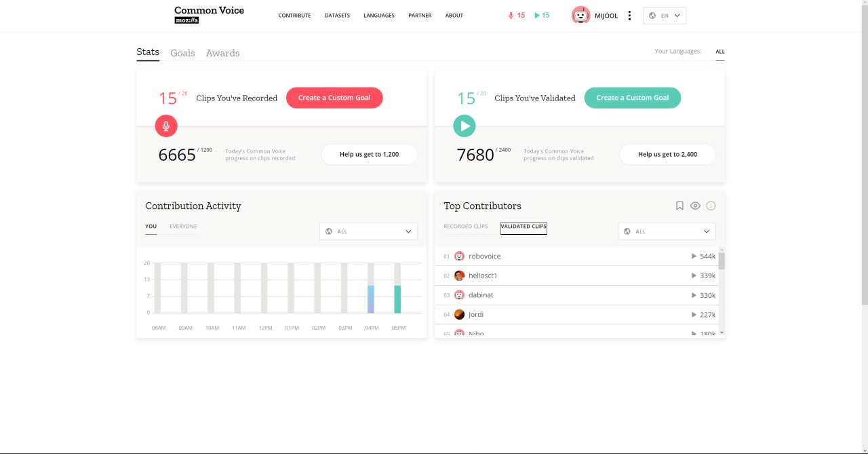This screenshot has height=454, width=868.
Task: Expand Top Contributors ALL dropdown chevron
Action: [x=707, y=231]
